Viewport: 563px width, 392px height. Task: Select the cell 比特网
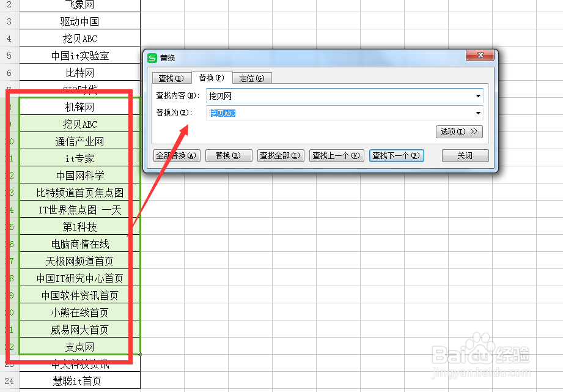pyautogui.click(x=79, y=73)
